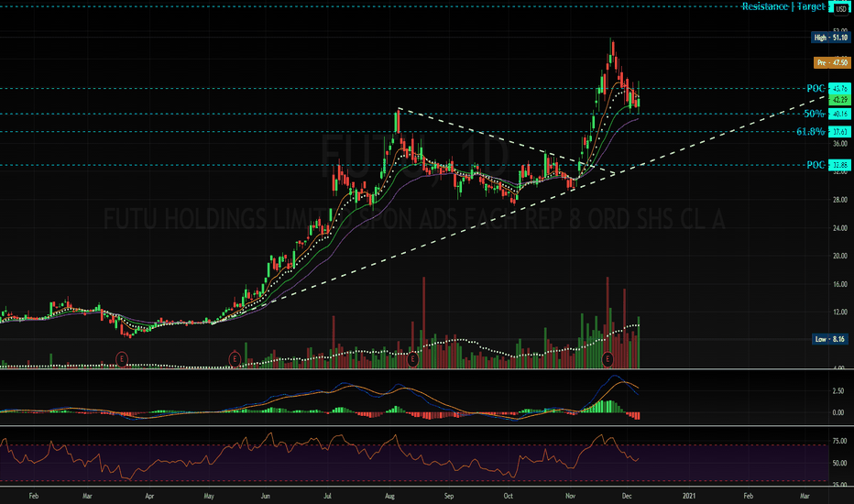Open the earnings E marker in May

point(235,359)
